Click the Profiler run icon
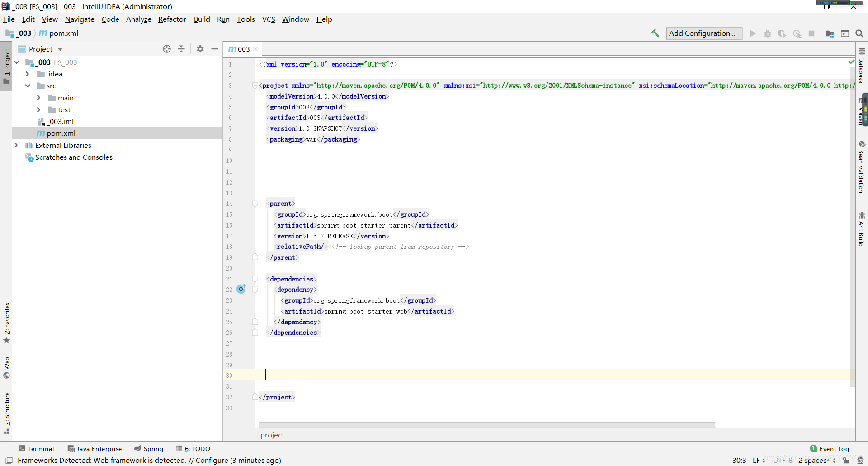Image resolution: width=868 pixels, height=466 pixels. point(797,33)
